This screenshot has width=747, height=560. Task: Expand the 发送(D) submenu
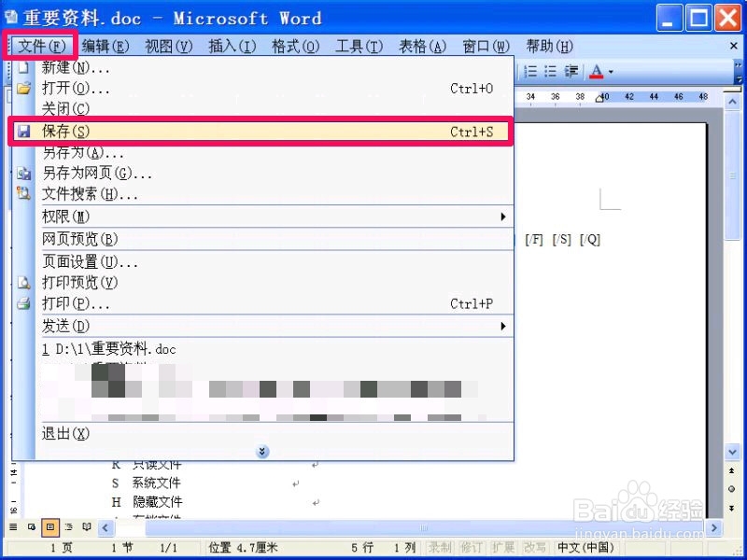pyautogui.click(x=503, y=326)
